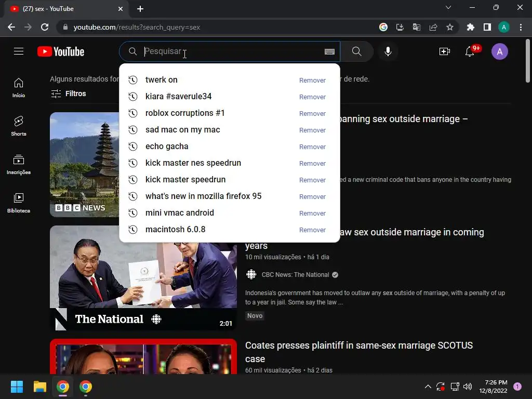
Task: Reload the page with the refresh button
Action: tap(45, 27)
